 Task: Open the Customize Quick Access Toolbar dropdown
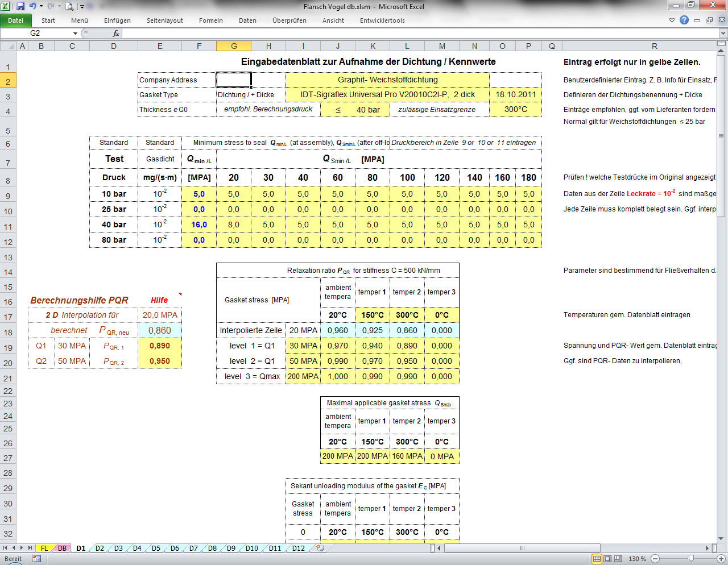[82, 7]
